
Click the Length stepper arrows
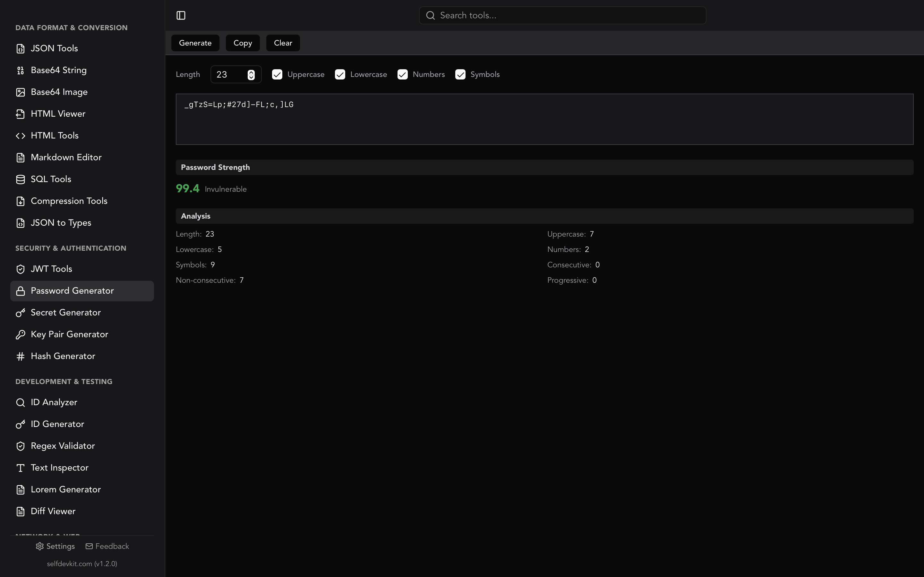click(x=251, y=74)
